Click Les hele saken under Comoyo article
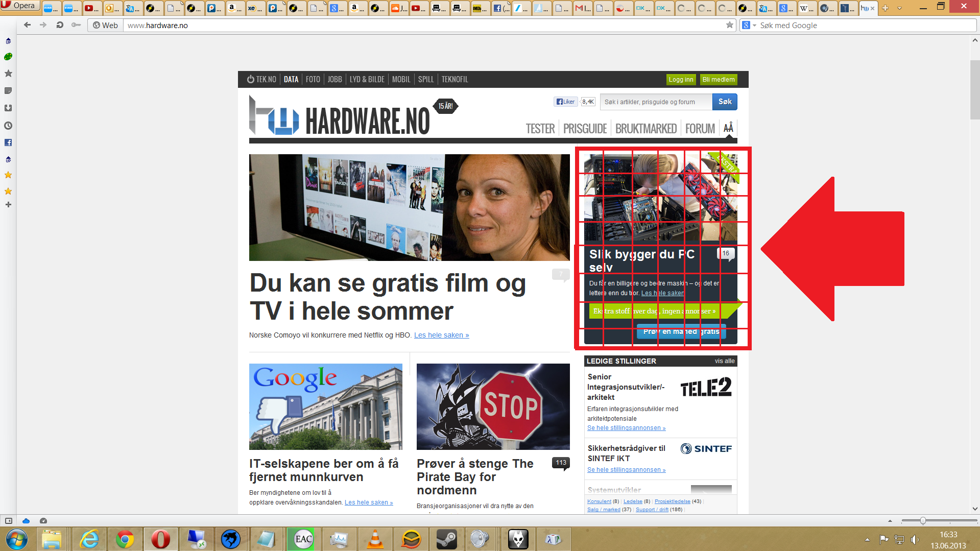Viewport: 980px width, 551px height. (442, 335)
